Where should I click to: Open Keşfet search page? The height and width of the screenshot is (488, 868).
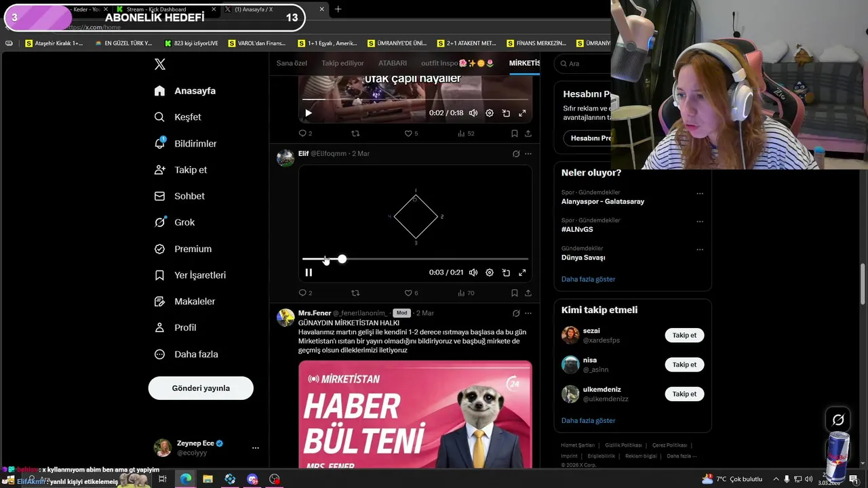pyautogui.click(x=178, y=117)
